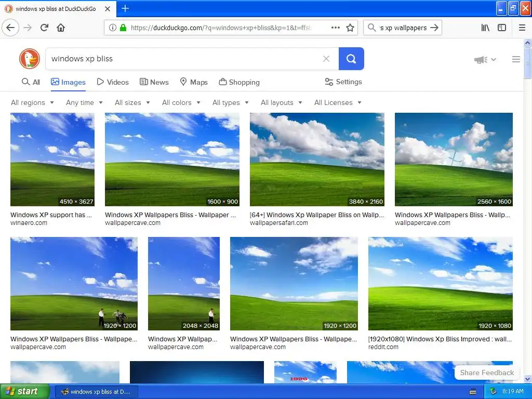Open the Maps tab
This screenshot has width=532, height=399.
coord(194,82)
